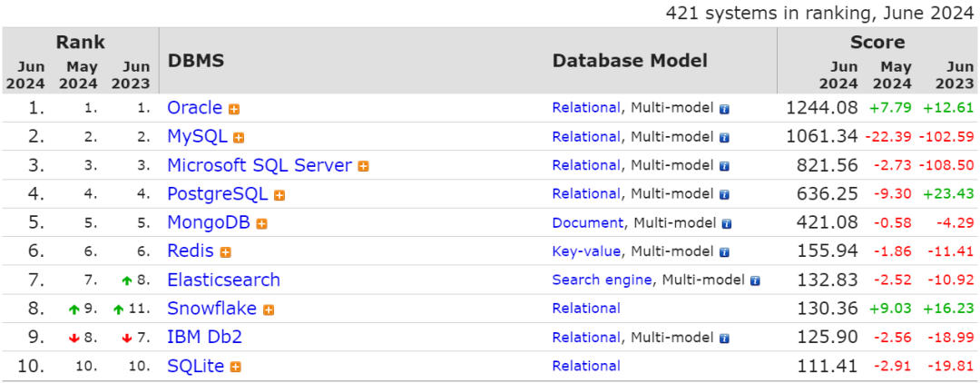Screen dimensions: 980x383
Task: Click the Document model link for MongoDB
Action: [587, 223]
